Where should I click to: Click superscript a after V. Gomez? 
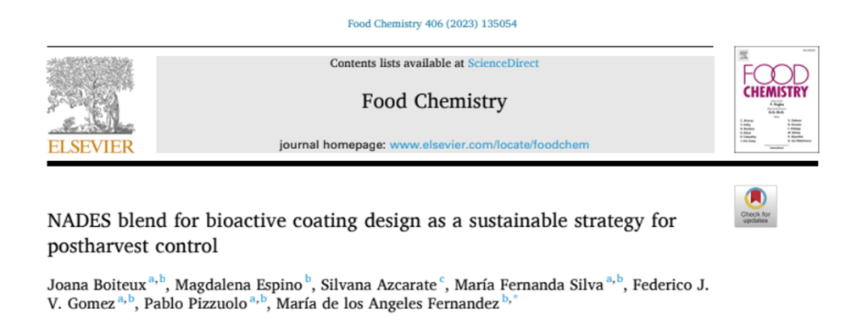[121, 299]
